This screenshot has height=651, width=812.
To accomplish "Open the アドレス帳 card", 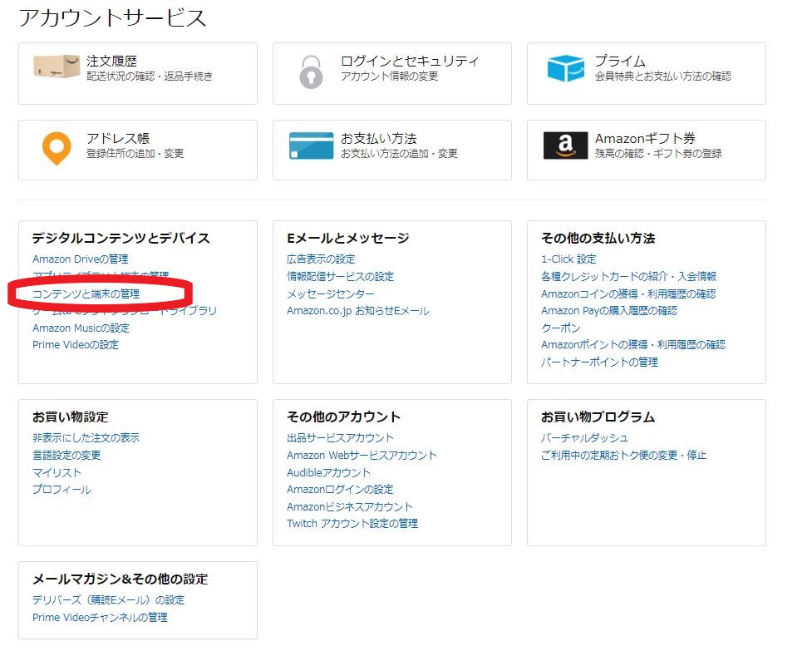I will pyautogui.click(x=138, y=150).
